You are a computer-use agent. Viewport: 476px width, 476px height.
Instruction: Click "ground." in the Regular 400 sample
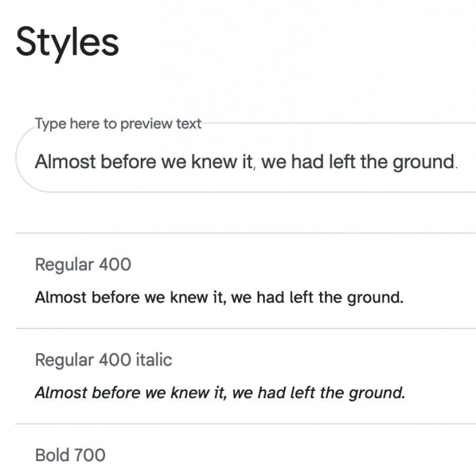(x=375, y=297)
